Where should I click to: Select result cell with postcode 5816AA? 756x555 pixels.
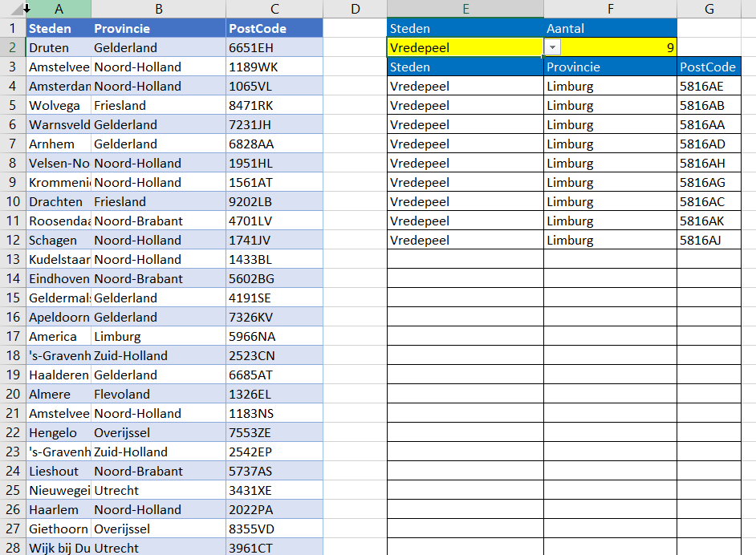click(709, 124)
